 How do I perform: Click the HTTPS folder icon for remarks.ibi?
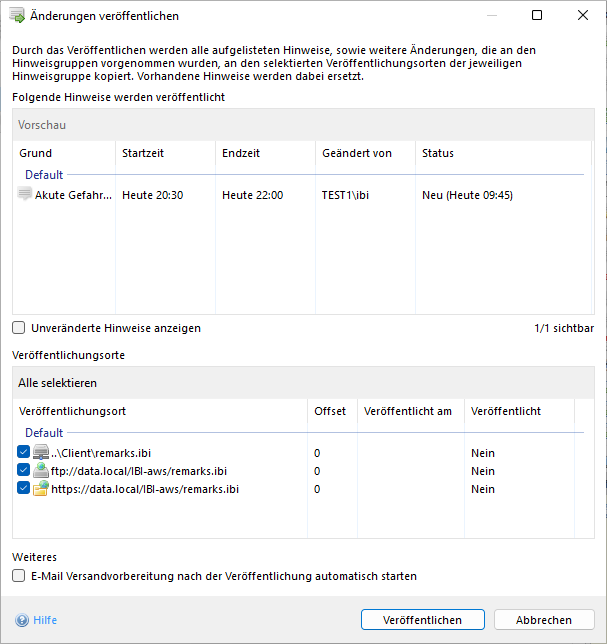click(x=41, y=489)
